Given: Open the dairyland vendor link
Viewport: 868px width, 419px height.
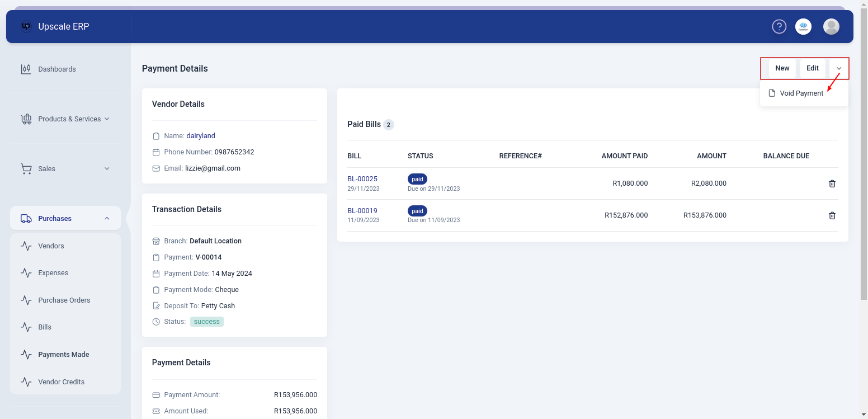Looking at the screenshot, I should click(x=201, y=136).
